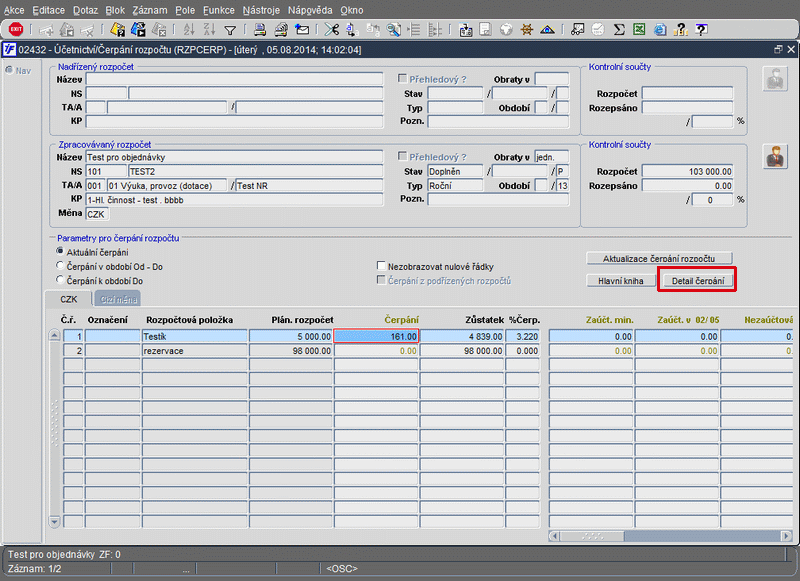This screenshot has height=581, width=800.
Task: Open the Záznam menu
Action: pos(149,9)
